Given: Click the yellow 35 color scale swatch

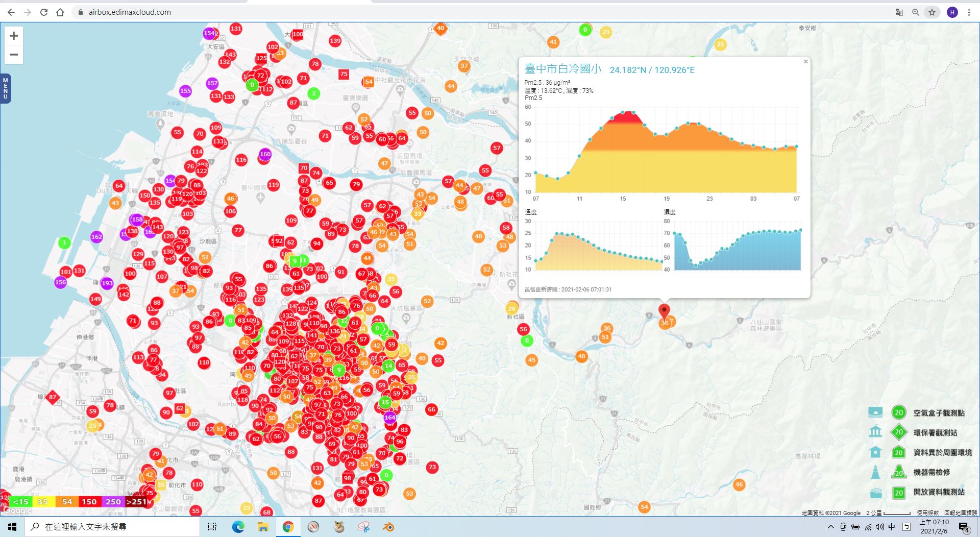Looking at the screenshot, I should [43, 502].
